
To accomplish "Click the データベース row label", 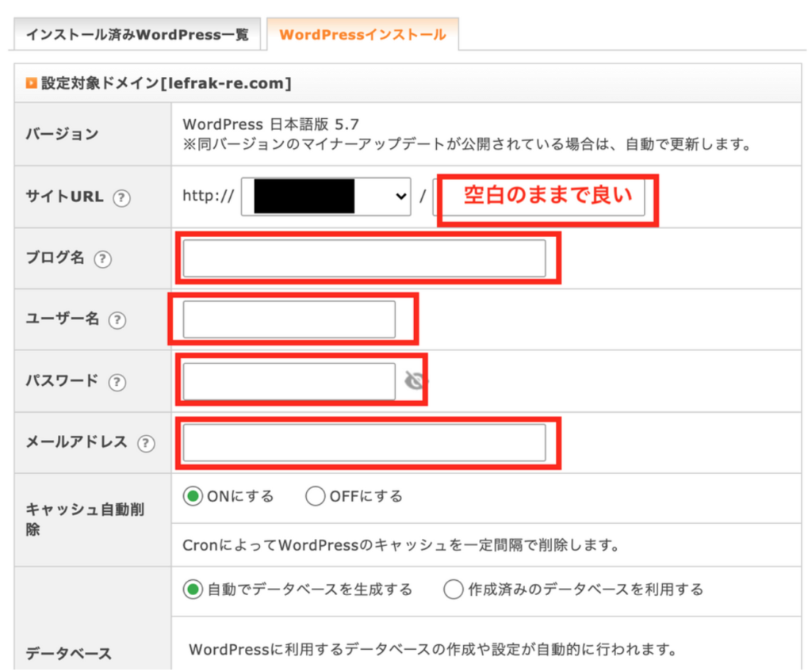I will click(x=69, y=653).
